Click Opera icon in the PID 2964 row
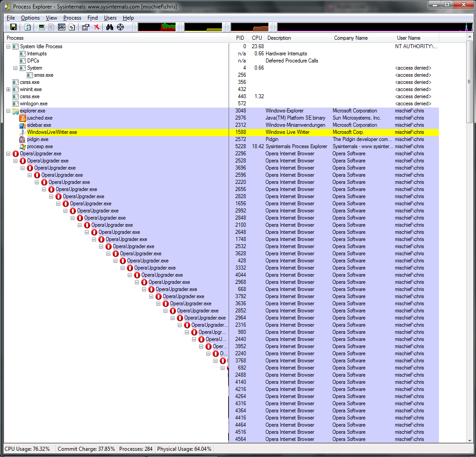This screenshot has width=476, height=457. 180,318
